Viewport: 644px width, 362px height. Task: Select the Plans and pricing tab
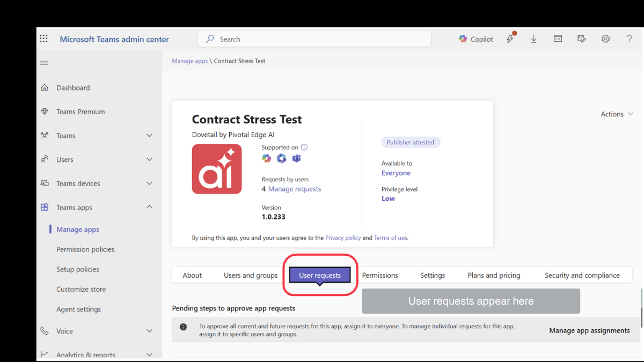pyautogui.click(x=493, y=275)
